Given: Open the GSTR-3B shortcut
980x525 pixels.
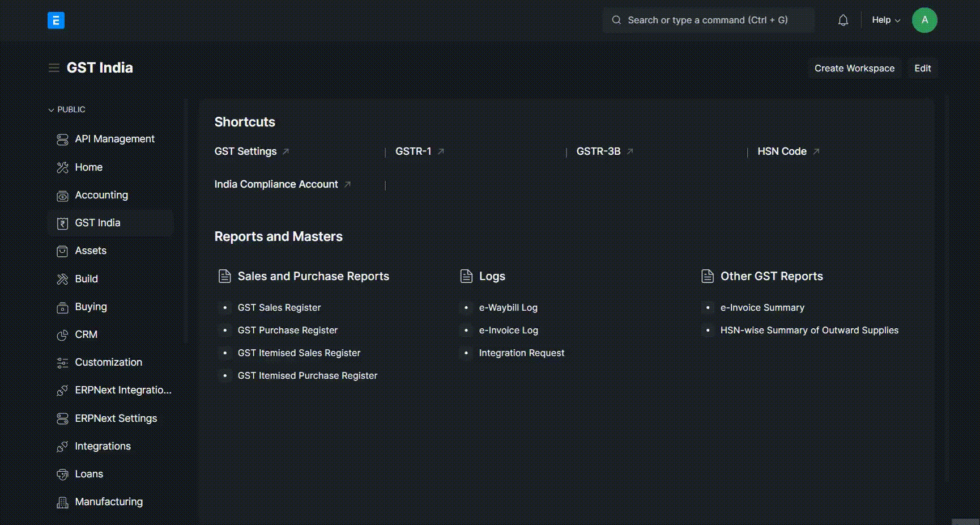Looking at the screenshot, I should click(x=598, y=151).
